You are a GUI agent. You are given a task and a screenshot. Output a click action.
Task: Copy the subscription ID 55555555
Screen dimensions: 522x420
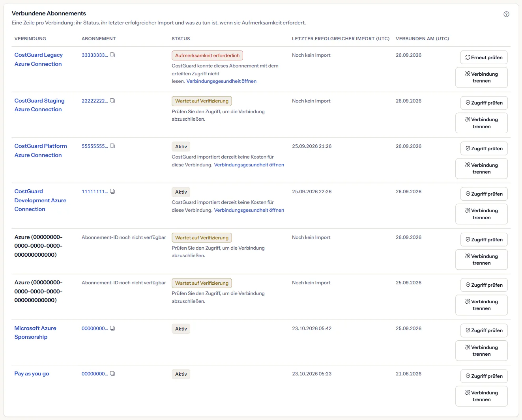pos(112,146)
